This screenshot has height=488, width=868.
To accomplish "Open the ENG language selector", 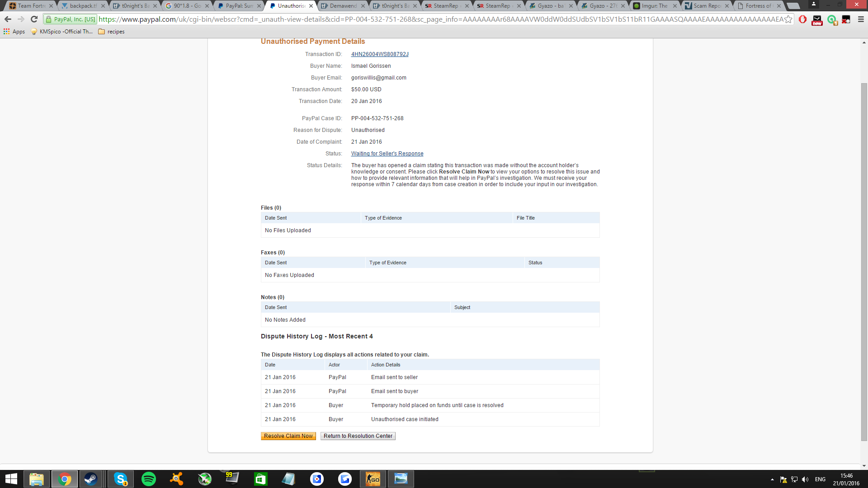I will coord(820,479).
